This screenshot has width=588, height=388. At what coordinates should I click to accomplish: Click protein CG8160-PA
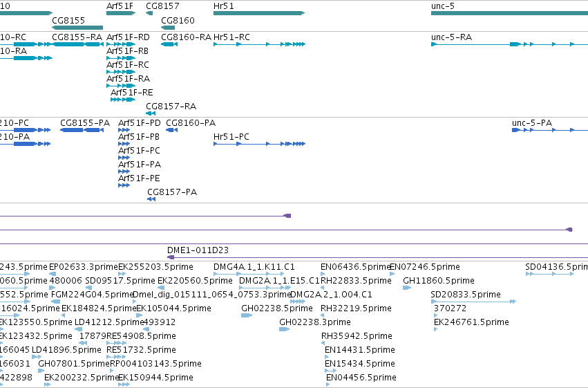point(172,130)
